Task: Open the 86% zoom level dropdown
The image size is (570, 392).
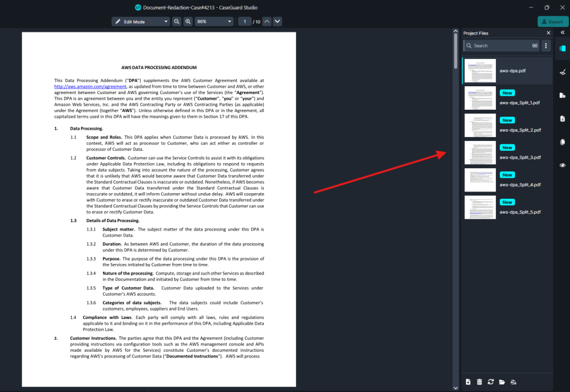Action: (214, 22)
